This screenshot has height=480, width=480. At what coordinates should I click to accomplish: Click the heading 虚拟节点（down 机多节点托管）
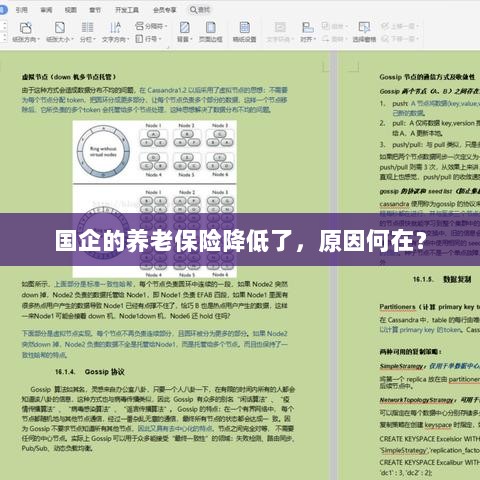[69, 77]
